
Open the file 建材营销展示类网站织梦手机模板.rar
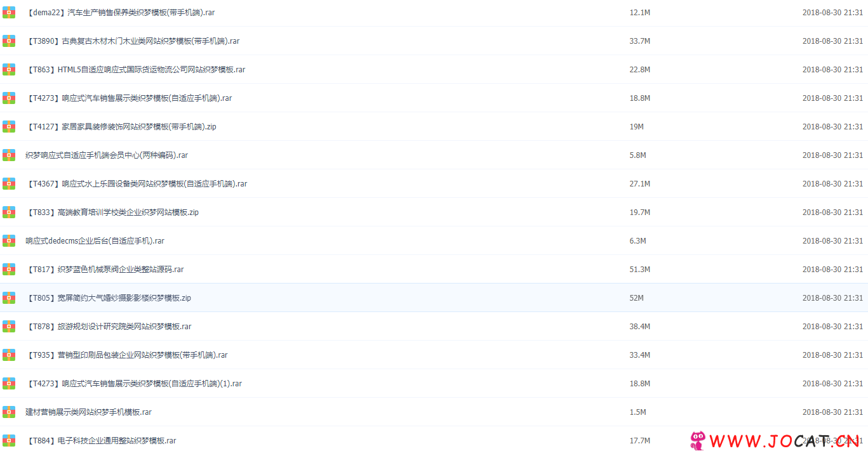coord(89,412)
